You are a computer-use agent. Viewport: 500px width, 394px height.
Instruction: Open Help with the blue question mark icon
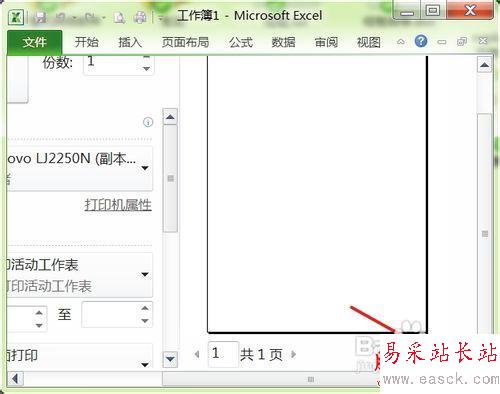coord(421,41)
